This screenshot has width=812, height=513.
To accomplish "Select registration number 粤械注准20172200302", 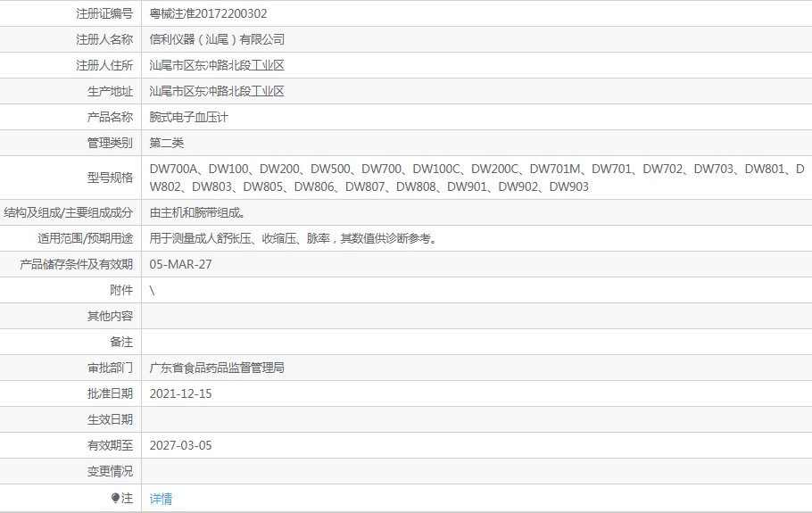I will pos(208,13).
